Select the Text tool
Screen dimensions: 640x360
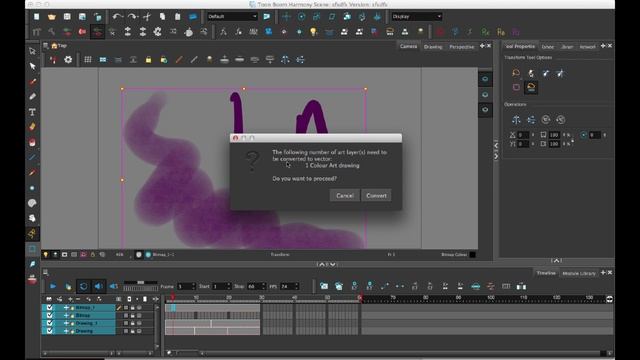[x=32, y=112]
